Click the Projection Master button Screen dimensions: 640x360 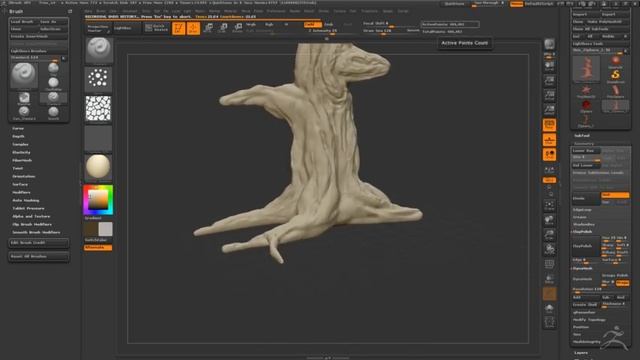pos(98,28)
